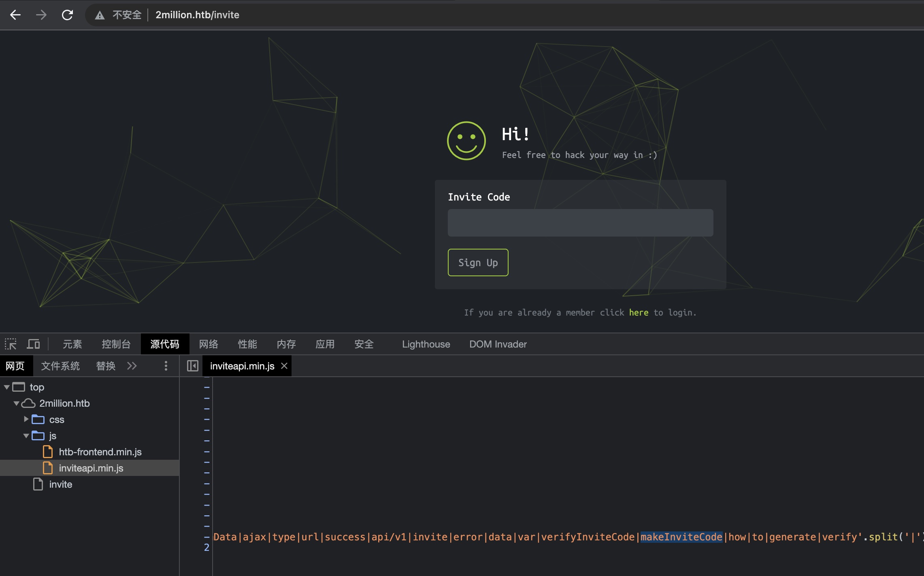Open the Lighthouse tab
The height and width of the screenshot is (576, 924).
point(426,344)
